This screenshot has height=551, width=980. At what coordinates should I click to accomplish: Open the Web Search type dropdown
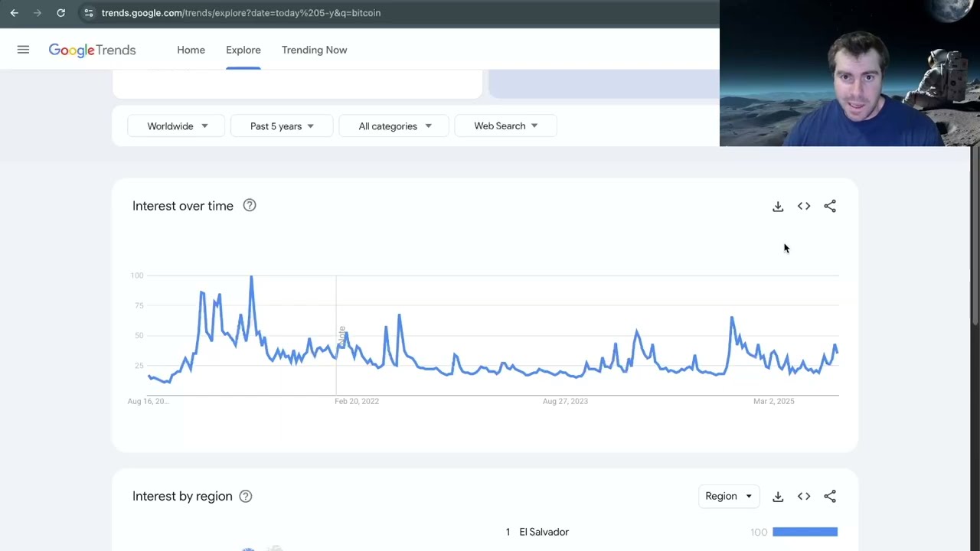click(505, 126)
